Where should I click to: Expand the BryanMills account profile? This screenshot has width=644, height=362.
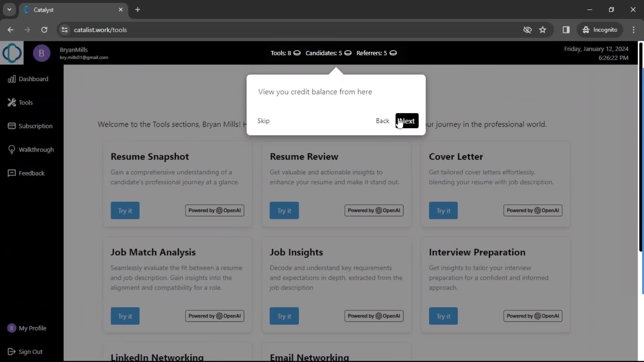click(x=42, y=53)
